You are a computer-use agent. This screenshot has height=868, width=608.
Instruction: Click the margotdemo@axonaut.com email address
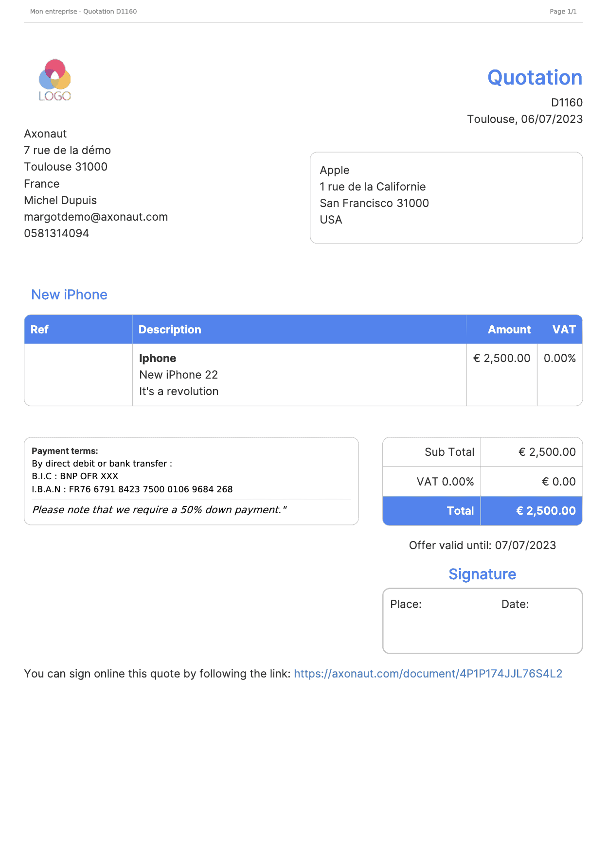coord(96,217)
